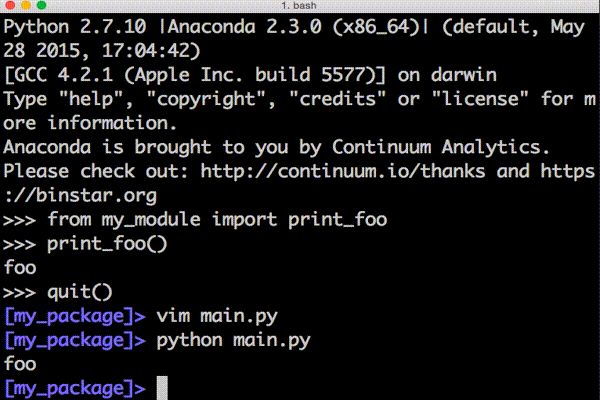Zoom the terminal with the green button

[41, 5]
